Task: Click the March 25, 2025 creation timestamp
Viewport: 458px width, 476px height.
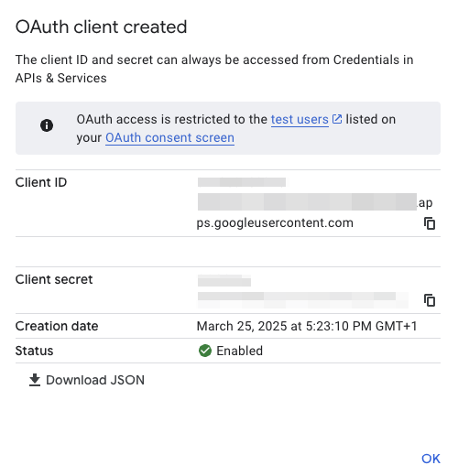Action: (307, 326)
